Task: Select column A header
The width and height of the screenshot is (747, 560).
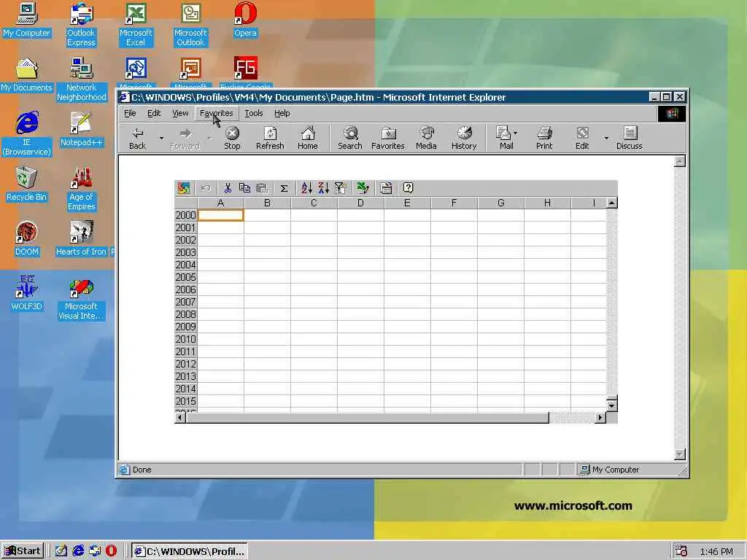Action: point(220,203)
